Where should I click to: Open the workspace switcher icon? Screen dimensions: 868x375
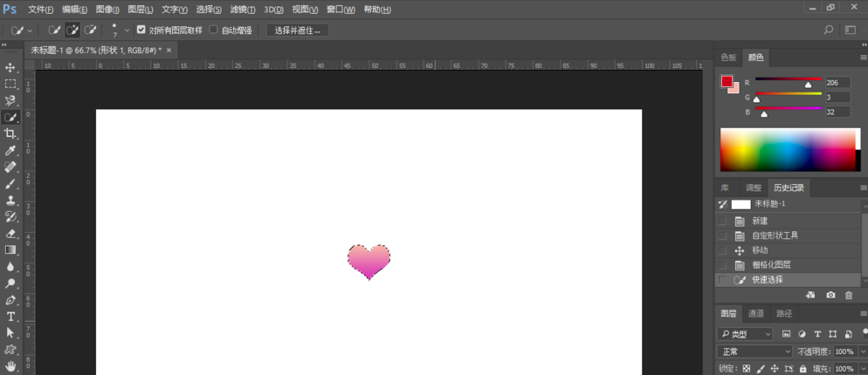tap(851, 30)
